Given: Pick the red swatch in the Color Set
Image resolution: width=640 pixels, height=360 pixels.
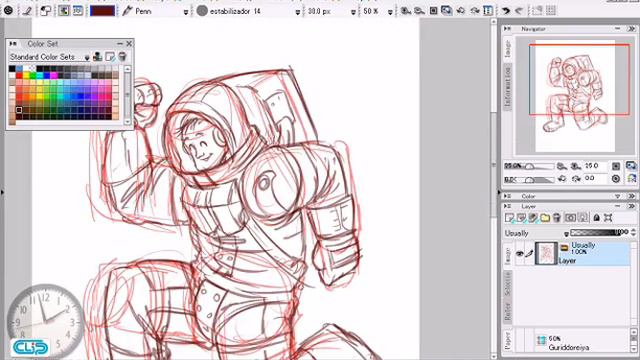Looking at the screenshot, I should [x=19, y=75].
